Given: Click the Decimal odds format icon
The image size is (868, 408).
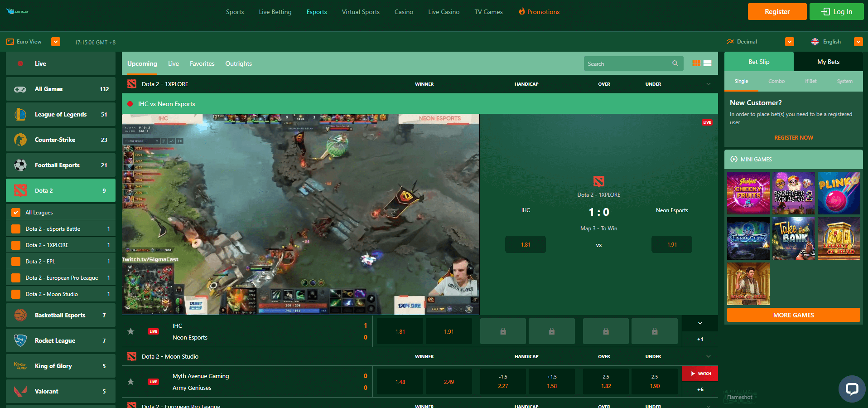Looking at the screenshot, I should tap(730, 42).
